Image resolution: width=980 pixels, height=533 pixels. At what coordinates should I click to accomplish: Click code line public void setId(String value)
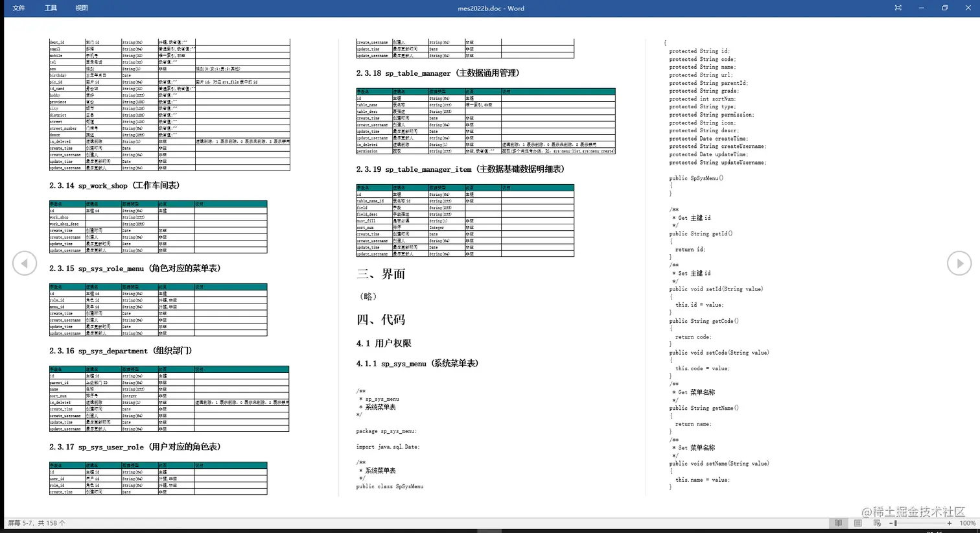[x=716, y=289]
